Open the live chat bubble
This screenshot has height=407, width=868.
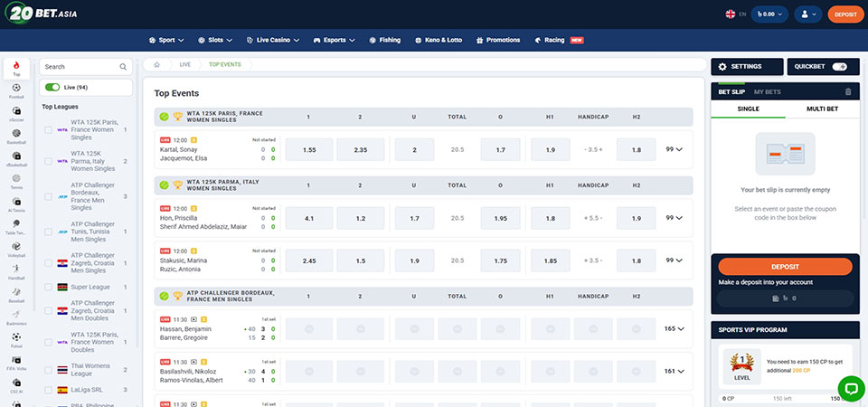tap(851, 388)
